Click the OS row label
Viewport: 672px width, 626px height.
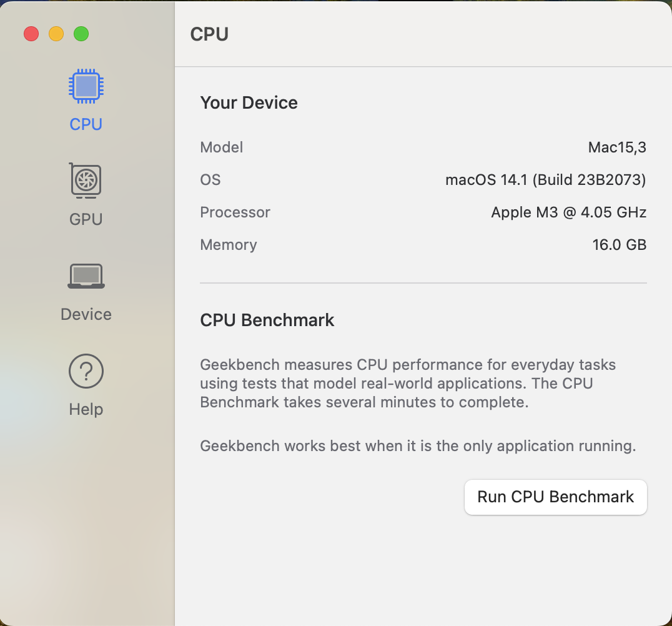[x=210, y=180]
